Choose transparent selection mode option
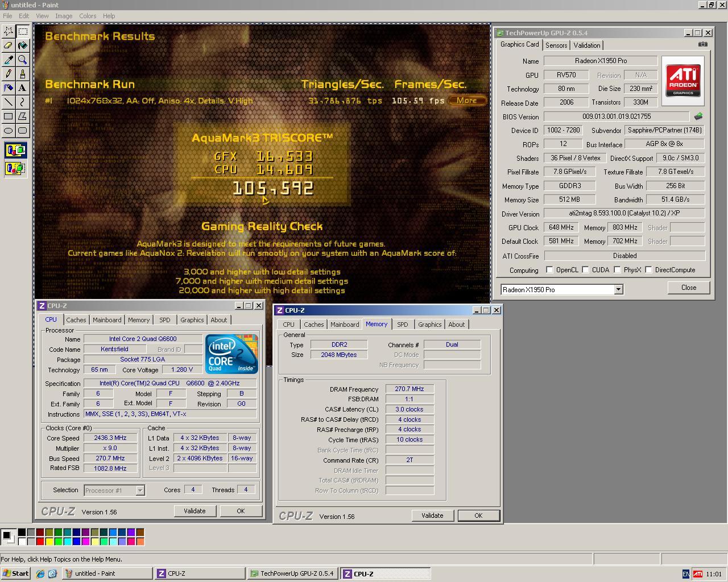The width and height of the screenshot is (728, 582). pos(15,168)
